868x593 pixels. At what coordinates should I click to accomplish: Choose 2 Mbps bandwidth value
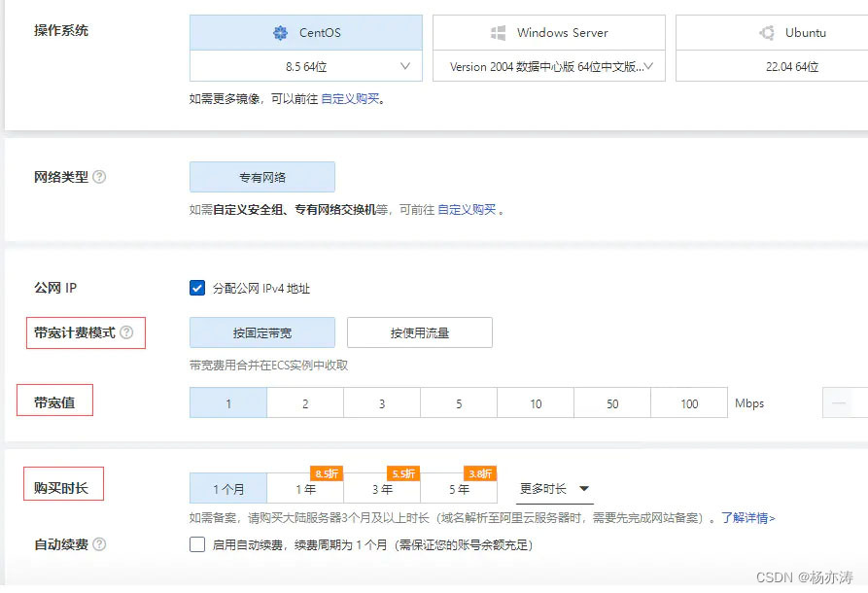tap(305, 403)
